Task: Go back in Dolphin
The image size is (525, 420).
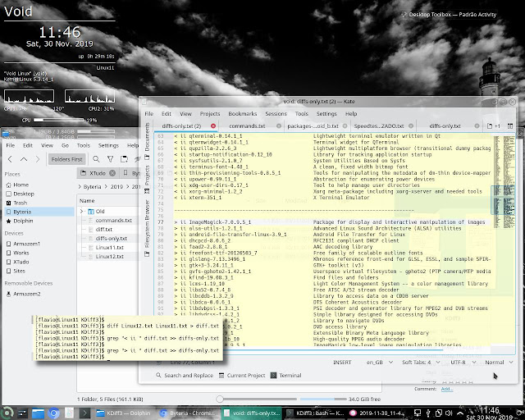Action: pos(10,159)
